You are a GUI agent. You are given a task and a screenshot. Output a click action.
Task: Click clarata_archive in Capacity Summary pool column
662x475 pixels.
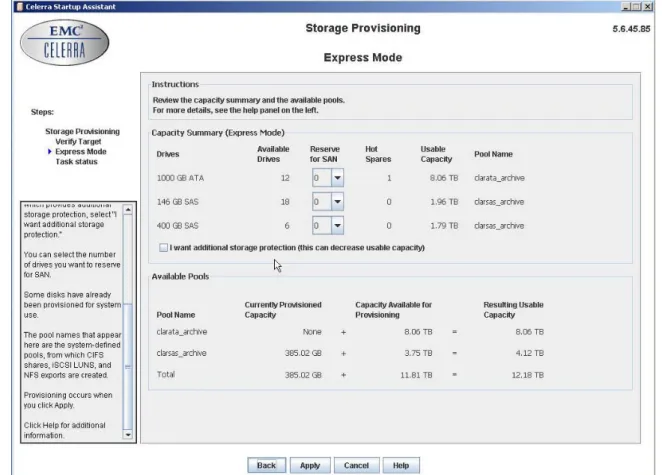pos(499,178)
